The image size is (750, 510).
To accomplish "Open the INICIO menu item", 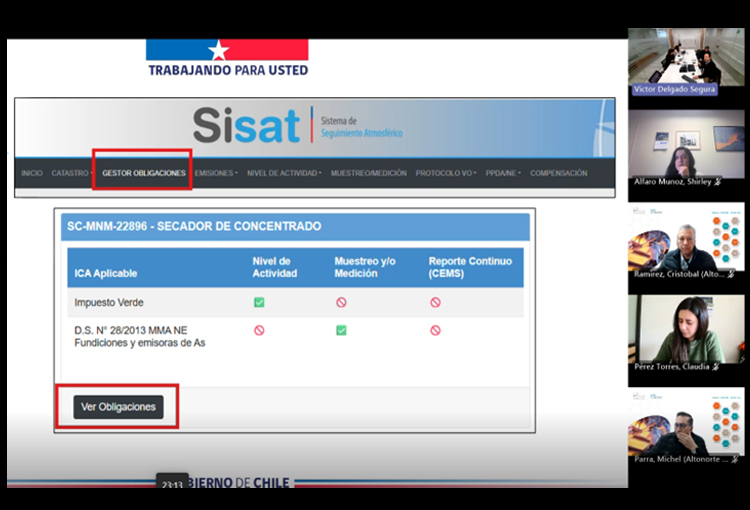I will coord(32,173).
